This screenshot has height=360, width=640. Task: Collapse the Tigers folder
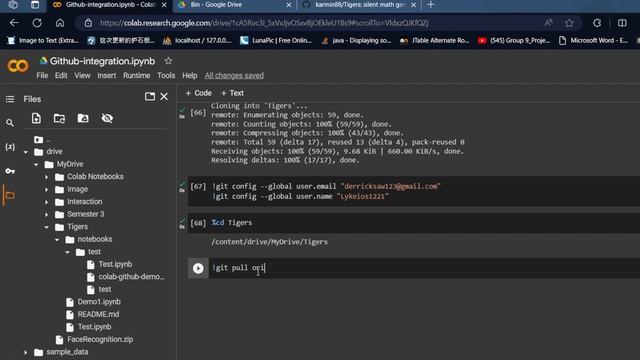pyautogui.click(x=47, y=227)
